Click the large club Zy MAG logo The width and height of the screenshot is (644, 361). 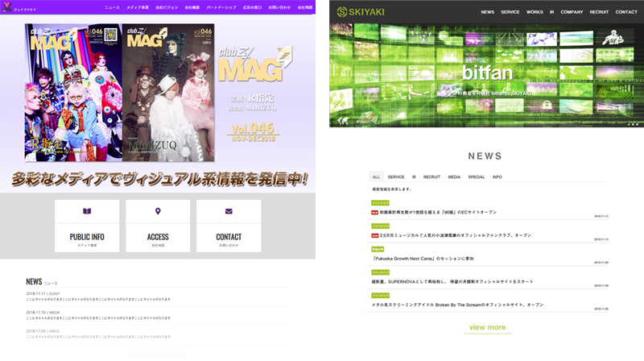coord(254,64)
